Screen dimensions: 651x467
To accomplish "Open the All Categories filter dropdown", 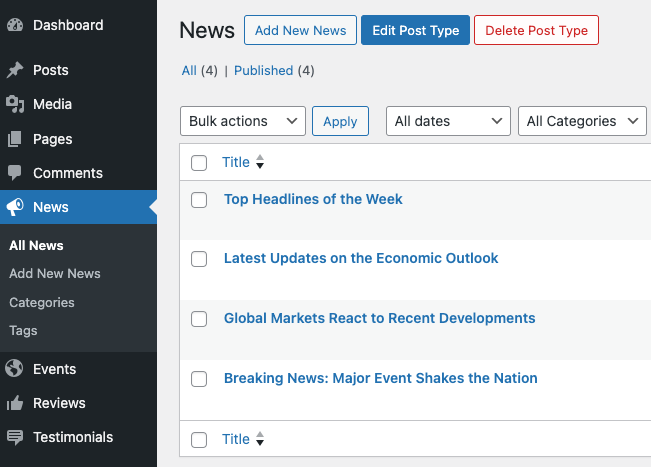I will point(582,121).
